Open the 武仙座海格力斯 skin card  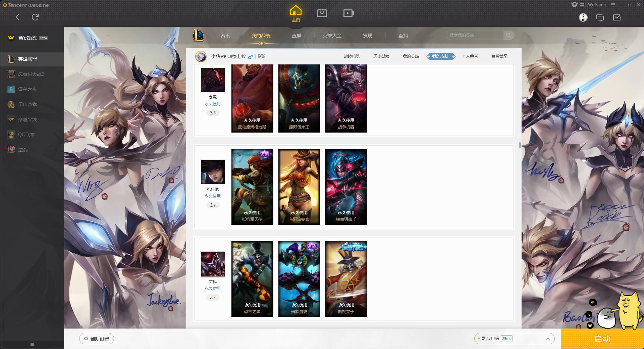tap(252, 98)
